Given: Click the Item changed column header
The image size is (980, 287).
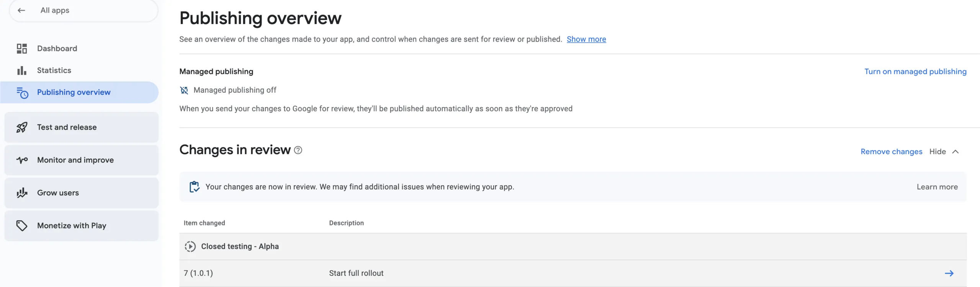Looking at the screenshot, I should (x=204, y=223).
